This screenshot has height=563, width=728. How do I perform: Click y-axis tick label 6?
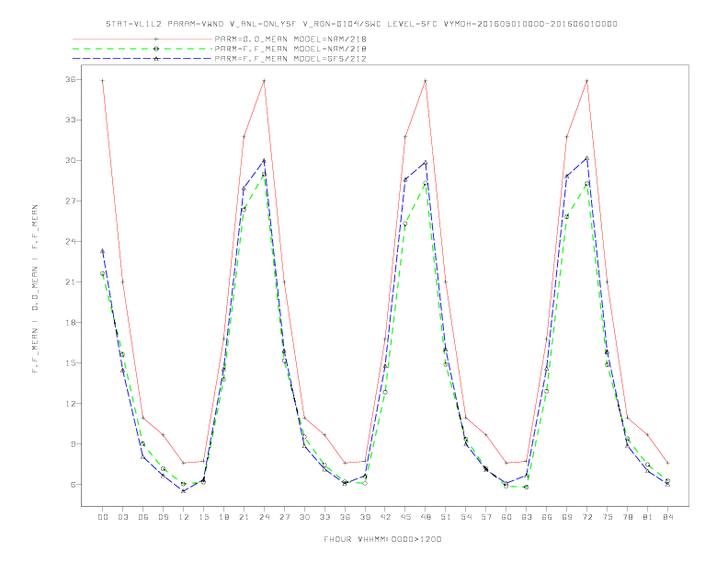(73, 485)
